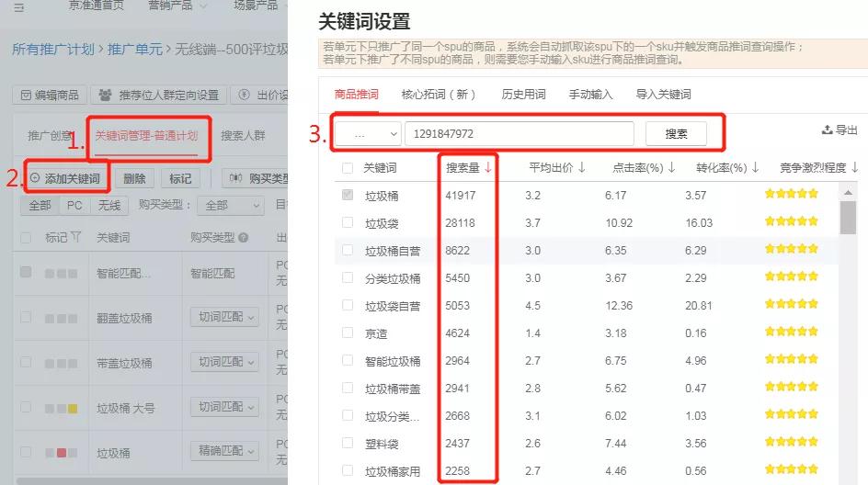Click the 搜索 button
Image resolution: width=868 pixels, height=485 pixels.
coord(676,134)
